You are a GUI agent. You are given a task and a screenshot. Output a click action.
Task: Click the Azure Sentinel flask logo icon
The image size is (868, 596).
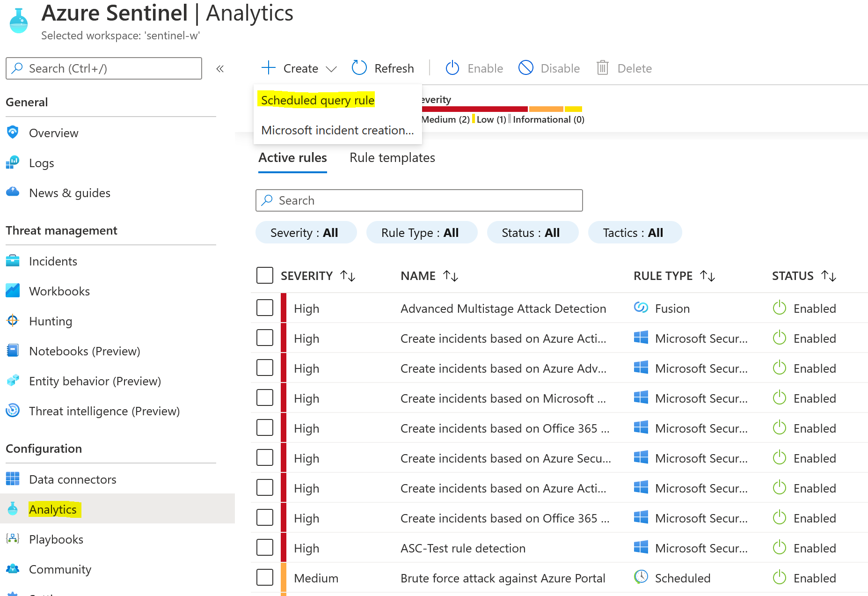pos(19,21)
